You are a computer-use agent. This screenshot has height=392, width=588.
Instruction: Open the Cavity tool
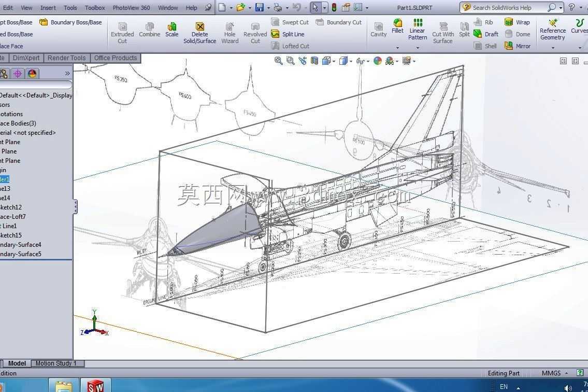tap(378, 30)
